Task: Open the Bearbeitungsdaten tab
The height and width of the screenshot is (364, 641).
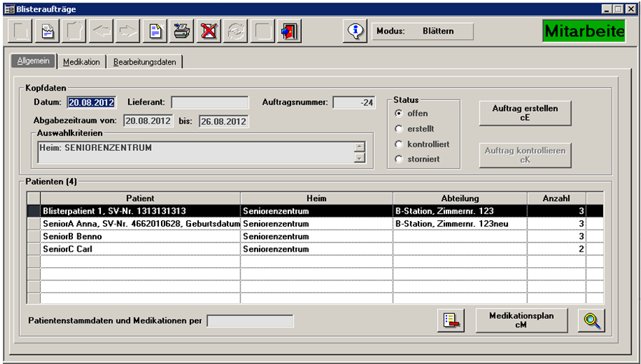Action: (x=145, y=62)
